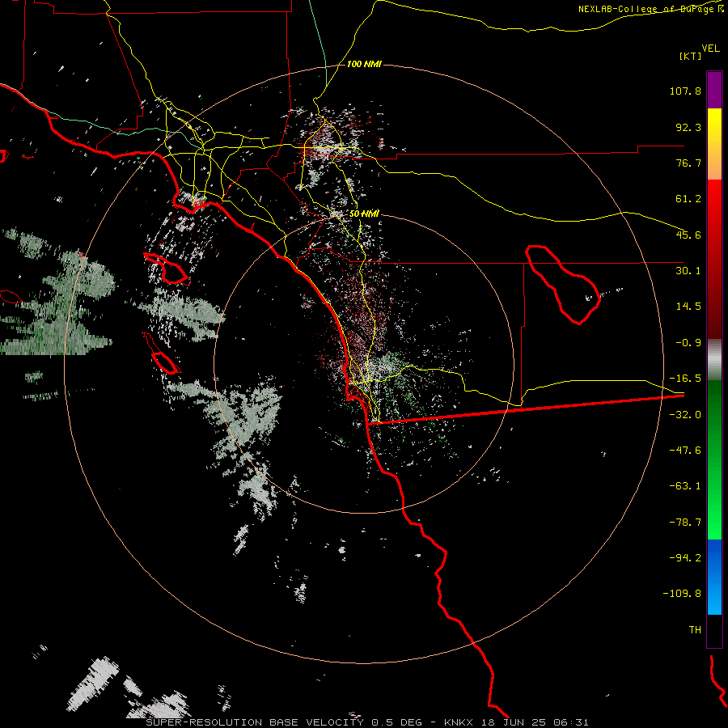
Task: Click the [KT] units label
Action: coord(691,56)
